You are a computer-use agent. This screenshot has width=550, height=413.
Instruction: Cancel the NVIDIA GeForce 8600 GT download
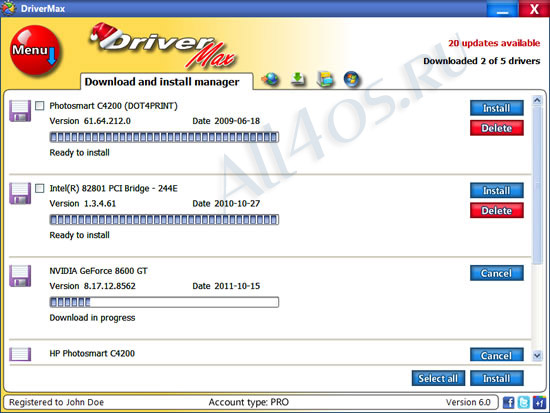[497, 273]
